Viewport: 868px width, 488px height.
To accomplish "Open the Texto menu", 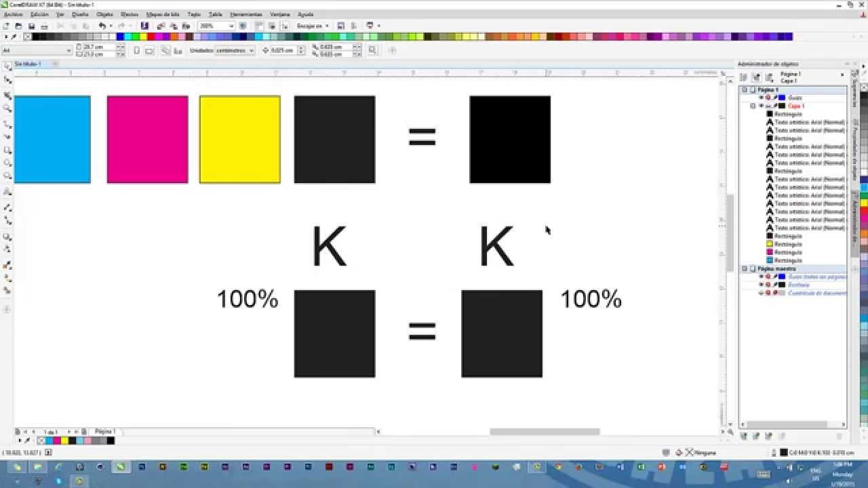I will (194, 14).
